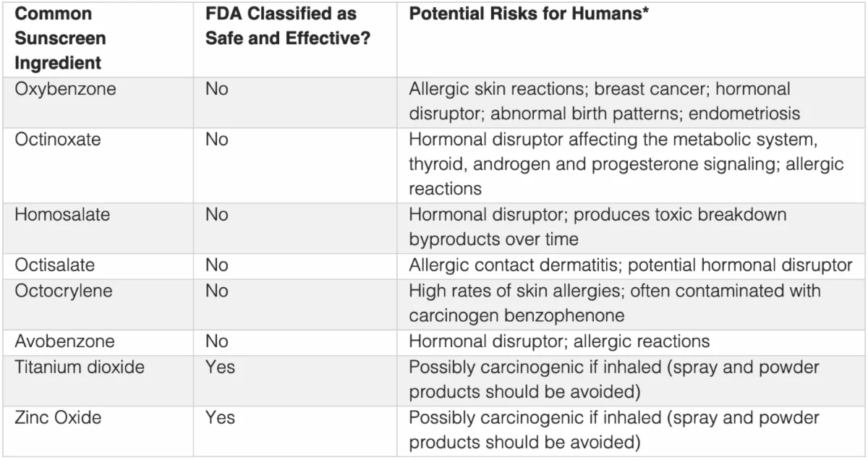Click the Octocrylene text about carcinogen benzophenone
The height and width of the screenshot is (460, 868).
click(516, 316)
